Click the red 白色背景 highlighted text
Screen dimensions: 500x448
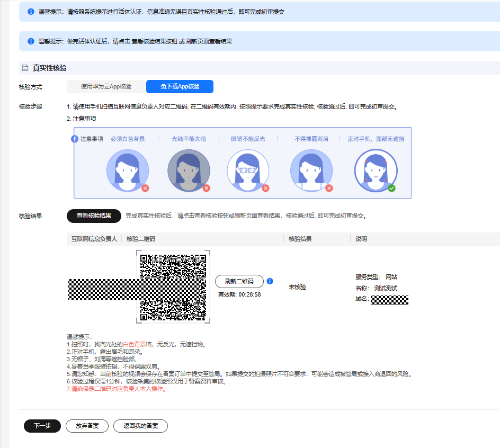(x=134, y=344)
